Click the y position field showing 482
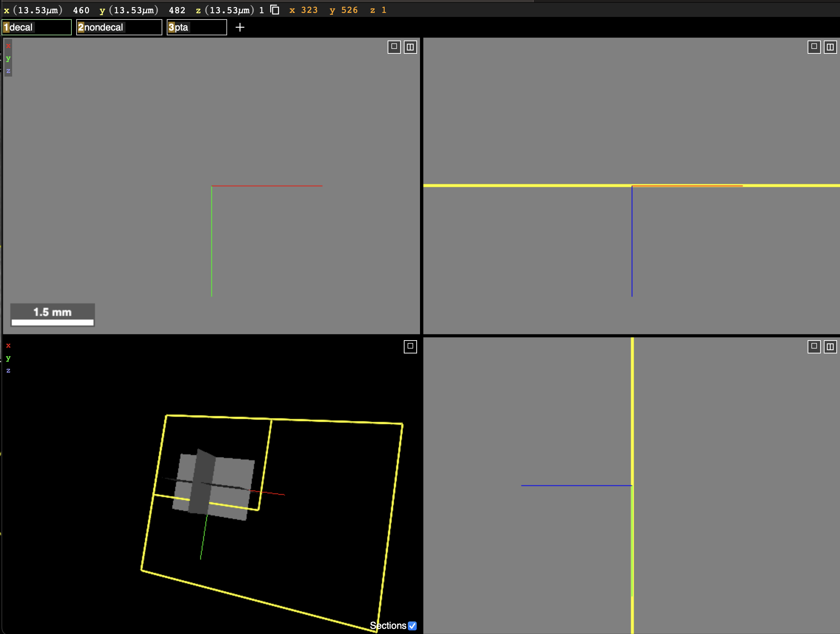Image resolution: width=840 pixels, height=634 pixels. [x=177, y=10]
